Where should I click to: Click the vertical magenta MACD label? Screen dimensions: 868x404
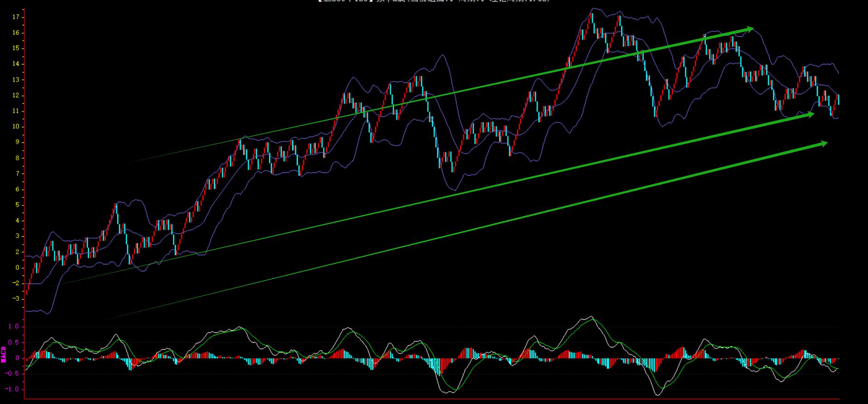click(x=4, y=354)
